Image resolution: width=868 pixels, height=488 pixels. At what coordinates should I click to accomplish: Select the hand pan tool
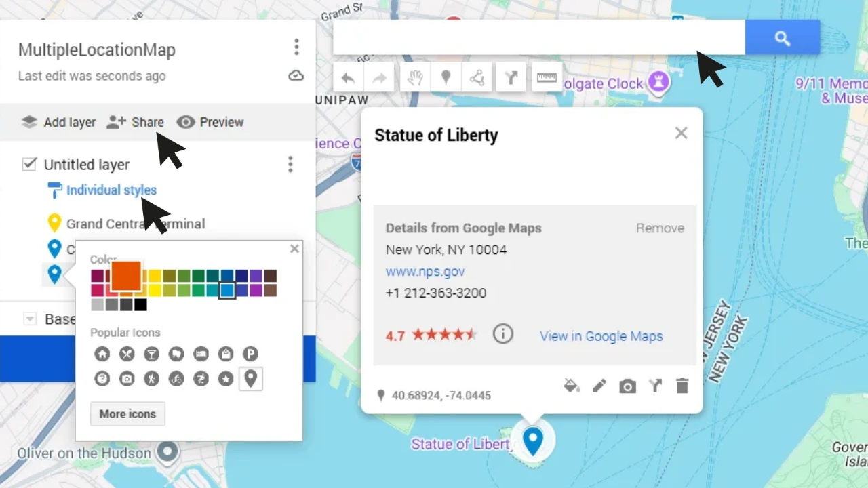click(x=414, y=78)
